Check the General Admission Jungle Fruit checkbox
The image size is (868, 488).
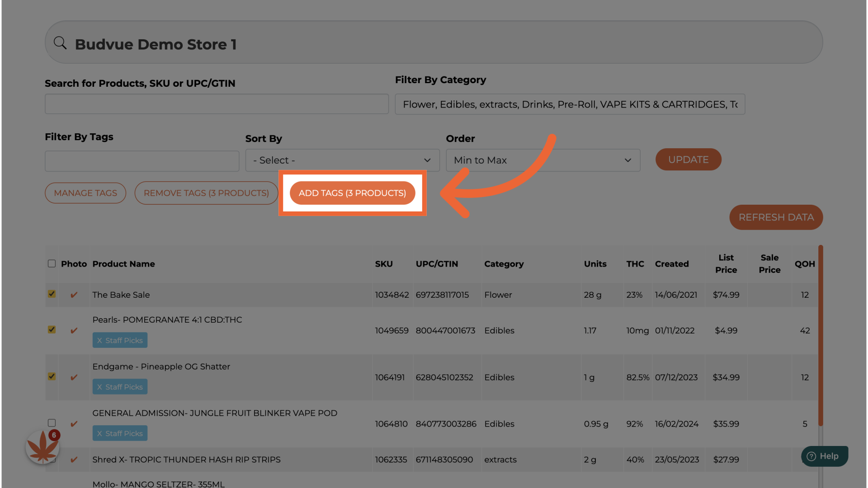click(52, 423)
